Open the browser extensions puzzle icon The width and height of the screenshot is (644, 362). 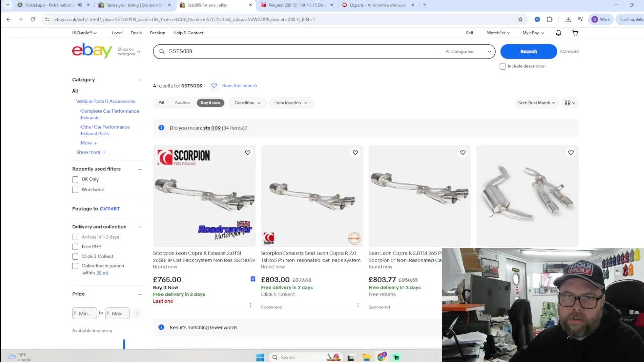(x=550, y=19)
